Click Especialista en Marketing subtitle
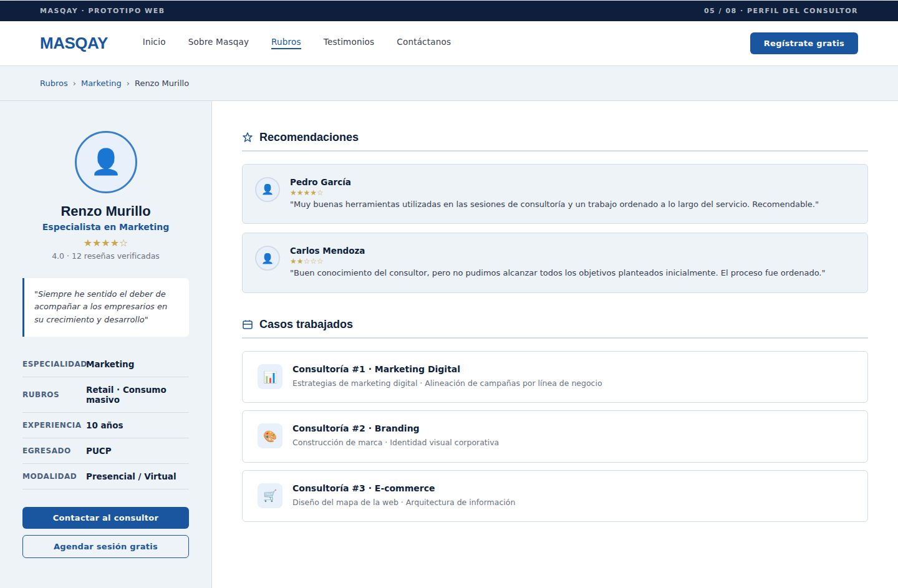The width and height of the screenshot is (898, 588). pos(105,227)
